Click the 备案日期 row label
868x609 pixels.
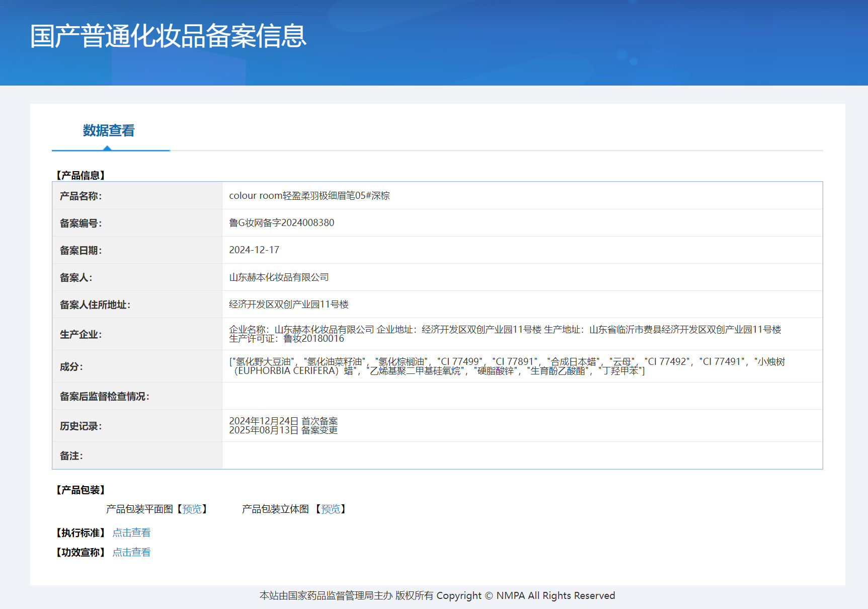click(81, 250)
